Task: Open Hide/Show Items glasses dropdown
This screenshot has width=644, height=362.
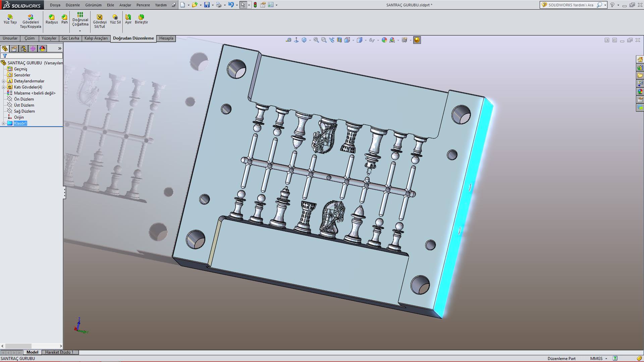Action: click(378, 40)
